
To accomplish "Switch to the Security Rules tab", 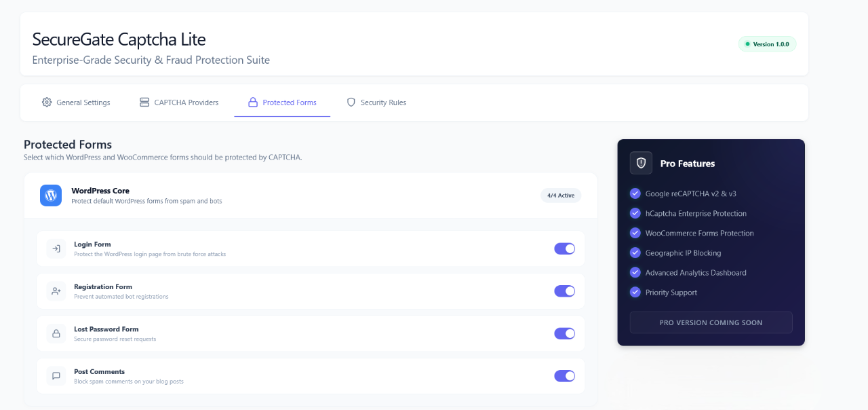I will (384, 102).
